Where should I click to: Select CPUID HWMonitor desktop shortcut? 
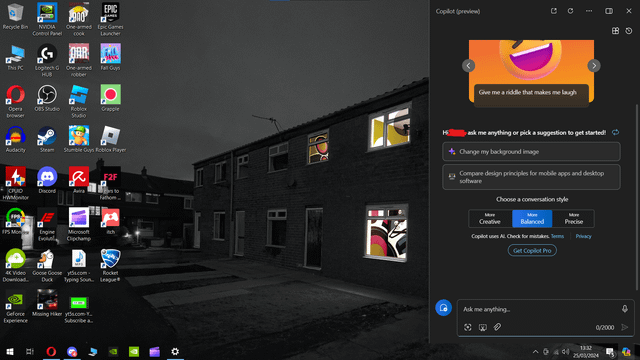[15, 183]
